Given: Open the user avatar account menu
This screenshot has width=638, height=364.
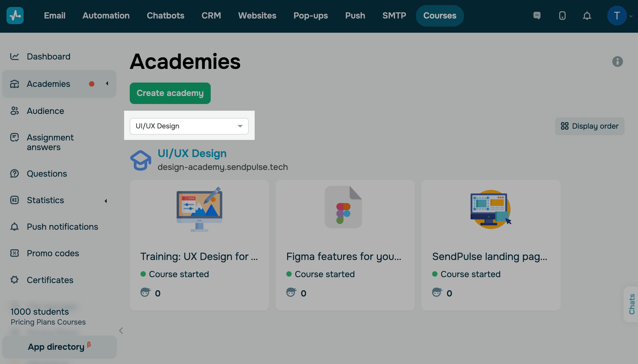Looking at the screenshot, I should coord(617,16).
